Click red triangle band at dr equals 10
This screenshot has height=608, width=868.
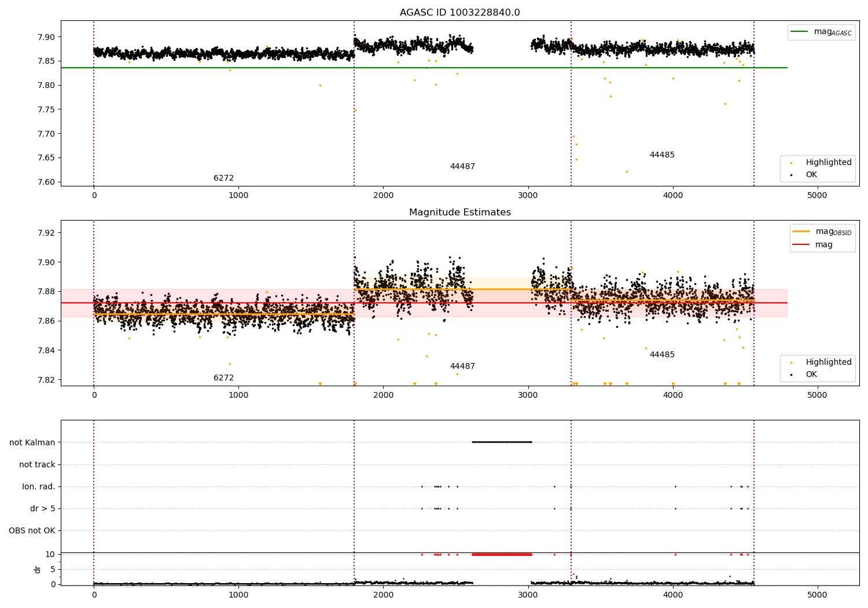[x=502, y=554]
